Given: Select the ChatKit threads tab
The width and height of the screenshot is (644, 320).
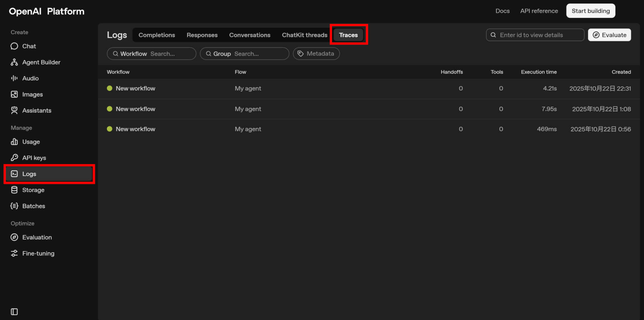Looking at the screenshot, I should tap(304, 35).
